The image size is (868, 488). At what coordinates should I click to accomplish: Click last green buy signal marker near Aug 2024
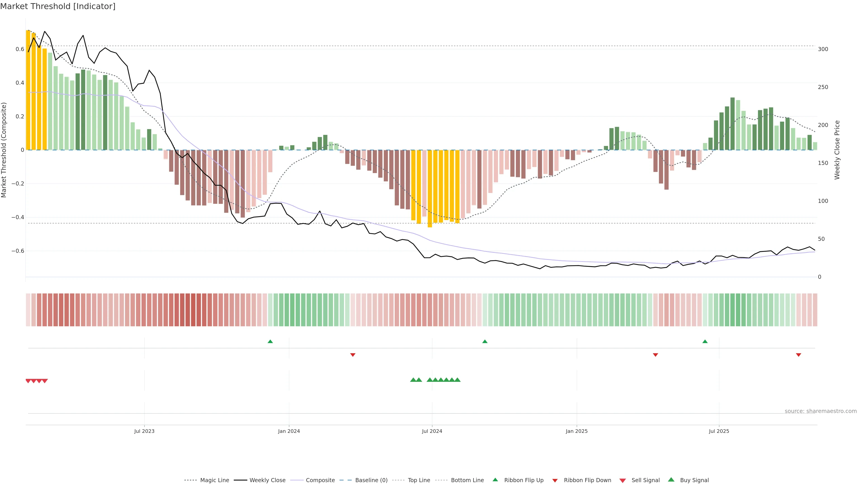coord(457,380)
